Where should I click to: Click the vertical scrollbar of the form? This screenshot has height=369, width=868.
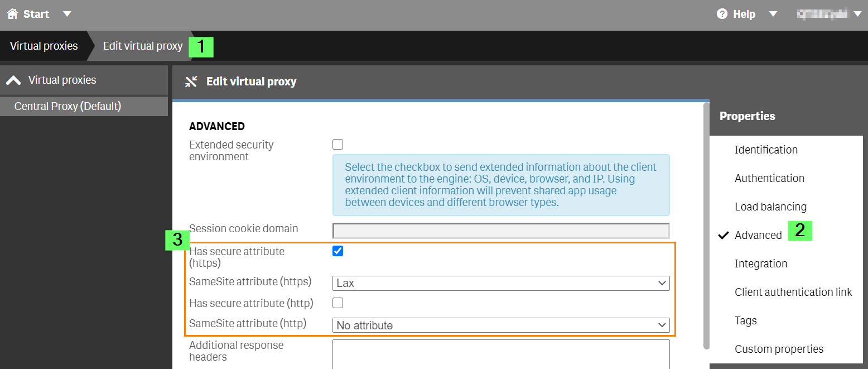coord(706,223)
